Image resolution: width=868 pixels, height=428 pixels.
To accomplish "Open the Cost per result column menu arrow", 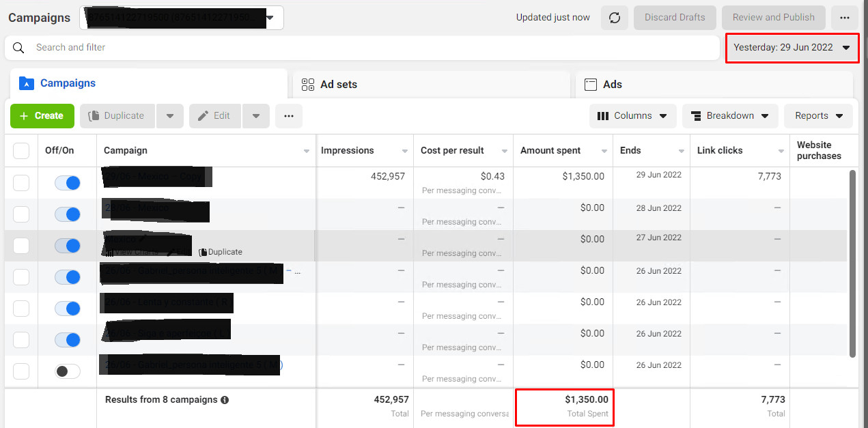I will tap(505, 152).
